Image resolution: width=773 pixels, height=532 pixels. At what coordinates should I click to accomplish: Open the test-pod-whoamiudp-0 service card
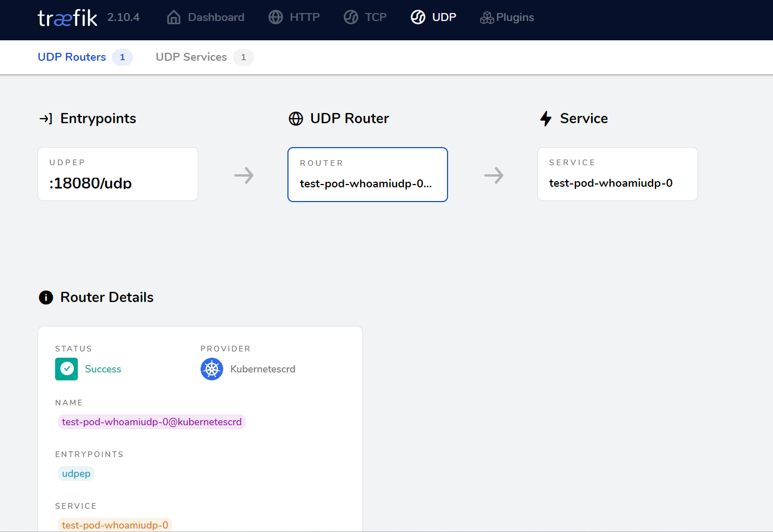[617, 174]
